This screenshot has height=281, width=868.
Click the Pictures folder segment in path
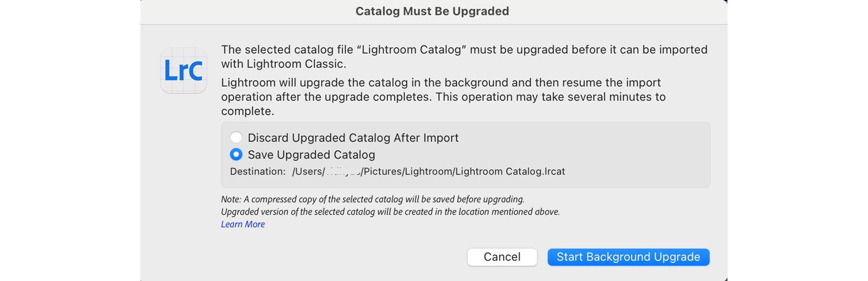(382, 172)
